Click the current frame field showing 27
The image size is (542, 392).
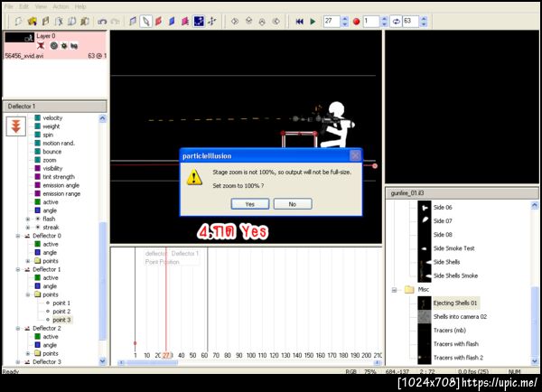[332, 22]
